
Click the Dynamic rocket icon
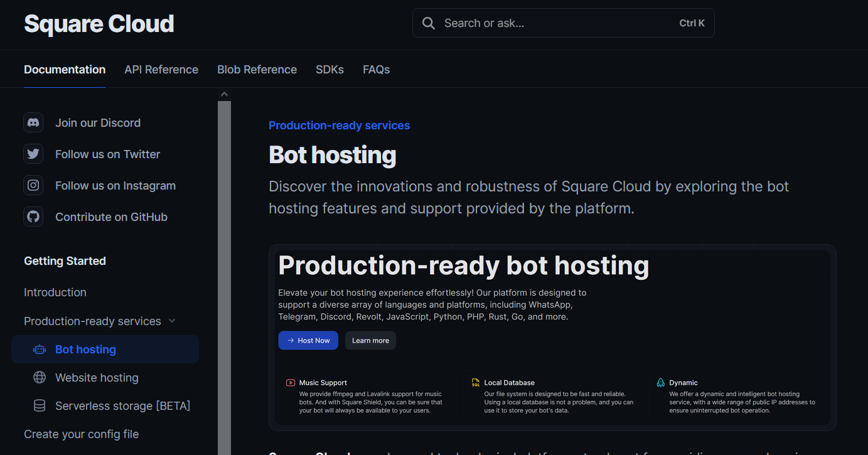[x=661, y=383]
